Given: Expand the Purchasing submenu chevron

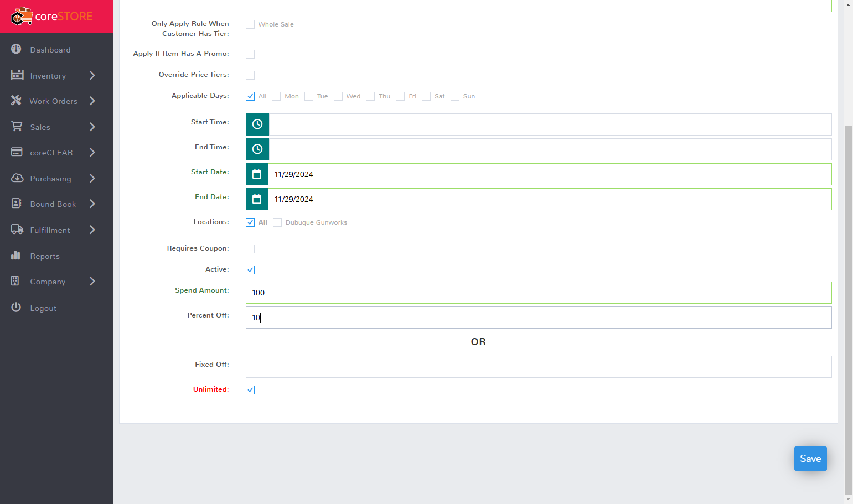Looking at the screenshot, I should click(92, 178).
